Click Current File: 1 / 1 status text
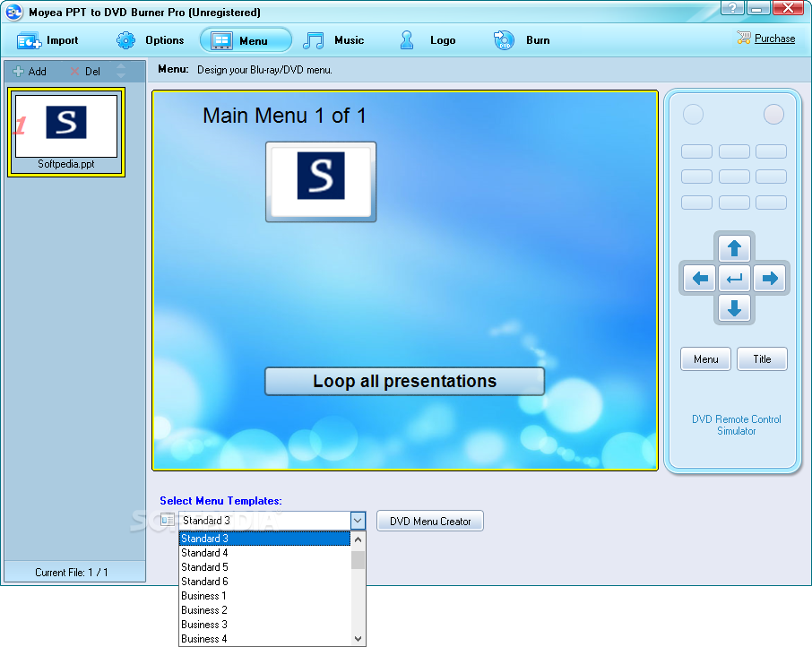The height and width of the screenshot is (647, 812). (x=72, y=573)
